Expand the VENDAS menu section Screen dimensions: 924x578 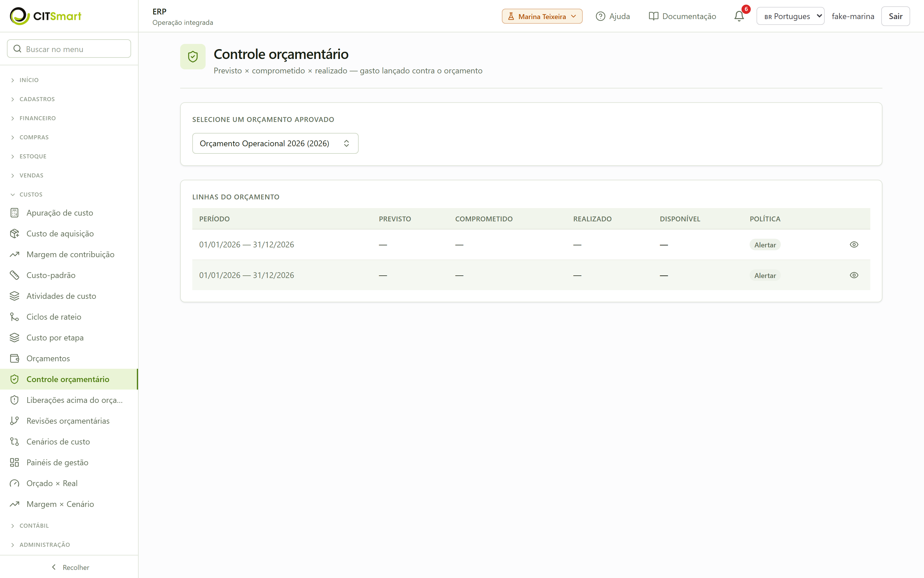pyautogui.click(x=31, y=175)
